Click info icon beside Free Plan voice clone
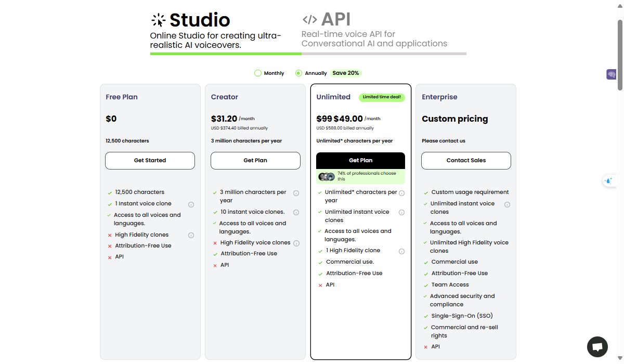This screenshot has height=364, width=624. pos(191,204)
